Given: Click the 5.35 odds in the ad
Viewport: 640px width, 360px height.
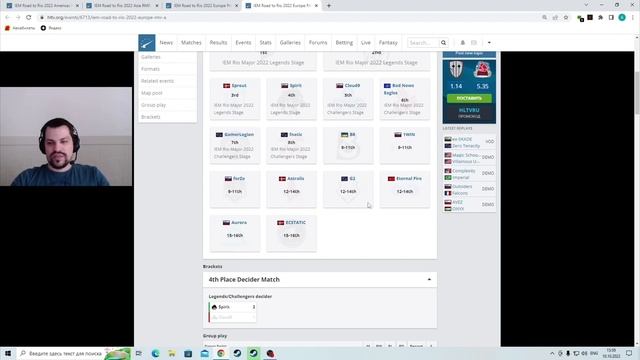Looking at the screenshot, I should point(482,86).
